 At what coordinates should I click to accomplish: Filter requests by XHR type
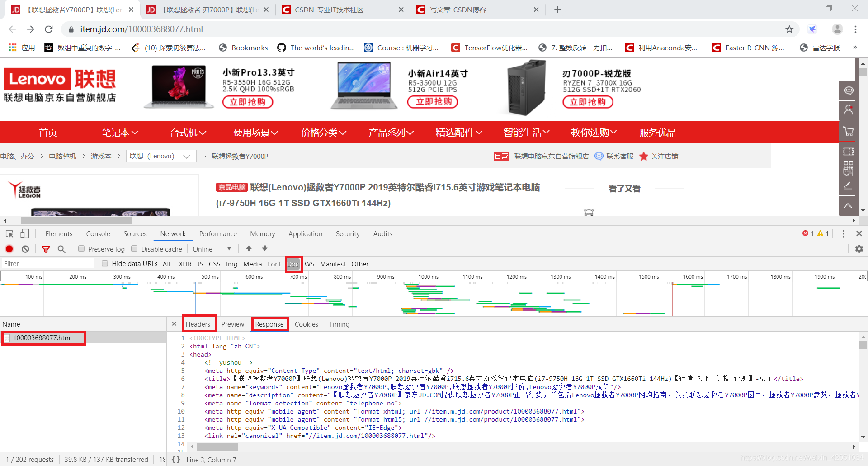click(x=185, y=264)
